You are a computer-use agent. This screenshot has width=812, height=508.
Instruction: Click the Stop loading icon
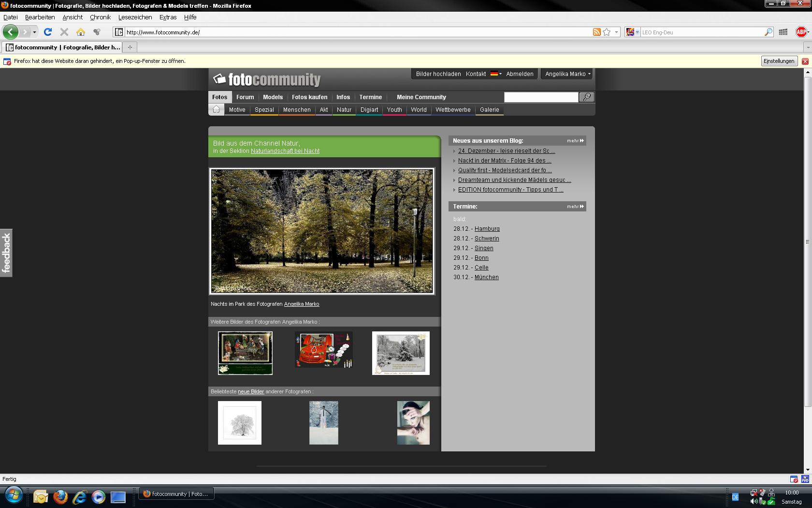pyautogui.click(x=64, y=32)
